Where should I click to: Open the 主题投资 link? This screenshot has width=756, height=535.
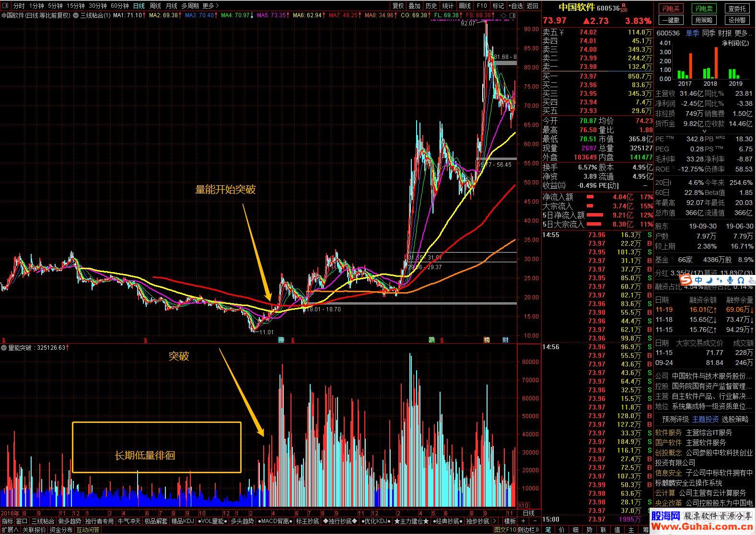(x=705, y=419)
